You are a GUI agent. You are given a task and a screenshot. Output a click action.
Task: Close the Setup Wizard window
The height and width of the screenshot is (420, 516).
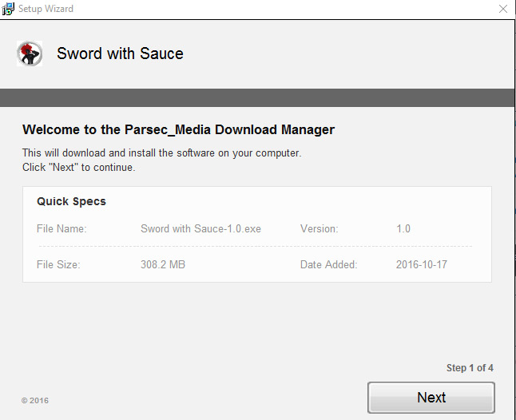coord(503,9)
